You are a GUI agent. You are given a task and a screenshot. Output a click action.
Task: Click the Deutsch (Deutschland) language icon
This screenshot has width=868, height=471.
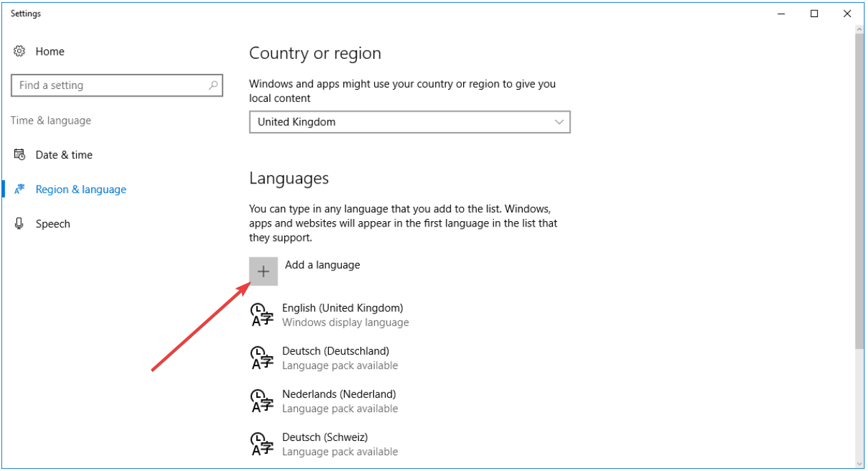click(x=262, y=358)
